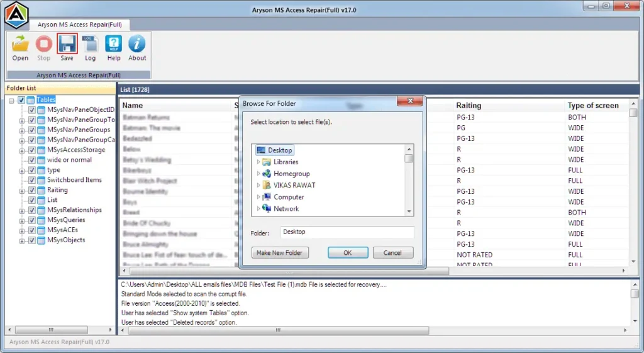Image resolution: width=644 pixels, height=353 pixels.
Task: Select the List table tree item
Action: click(x=52, y=200)
